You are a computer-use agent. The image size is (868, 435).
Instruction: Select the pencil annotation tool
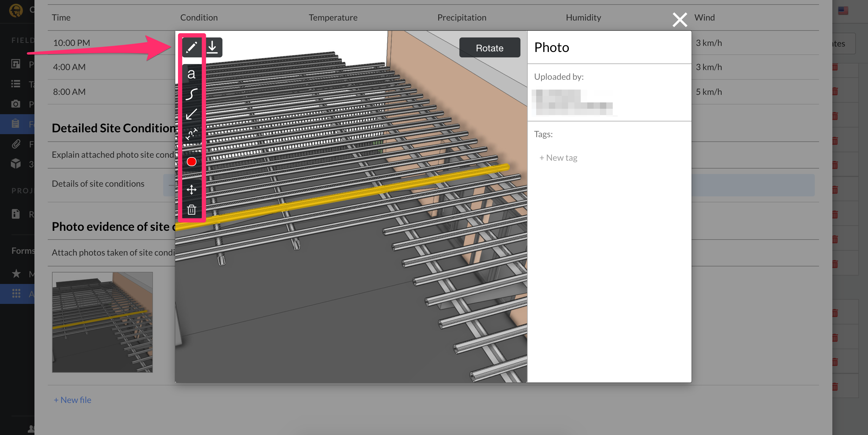pos(191,47)
